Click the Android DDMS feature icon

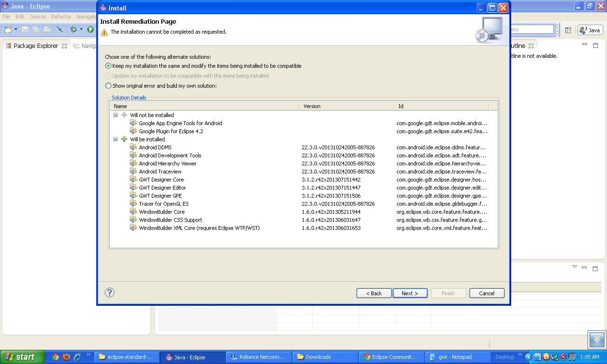coord(133,147)
